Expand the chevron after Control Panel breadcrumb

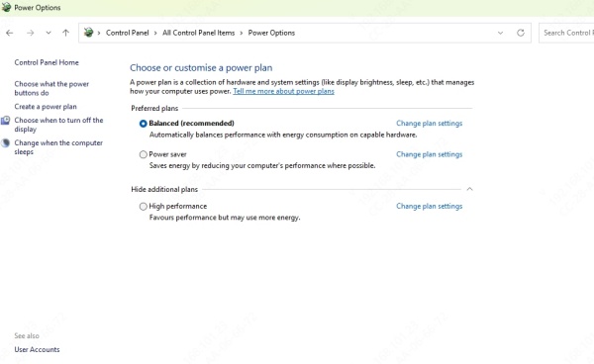155,33
